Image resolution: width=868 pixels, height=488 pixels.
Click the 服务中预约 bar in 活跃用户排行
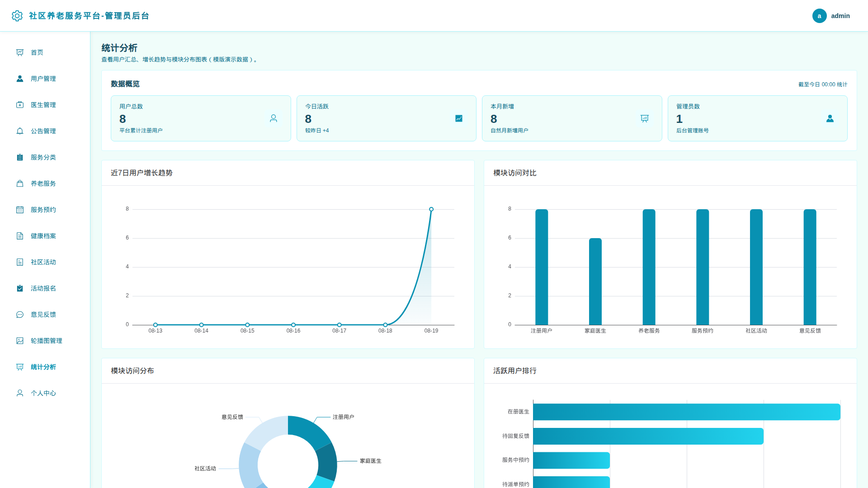(571, 460)
